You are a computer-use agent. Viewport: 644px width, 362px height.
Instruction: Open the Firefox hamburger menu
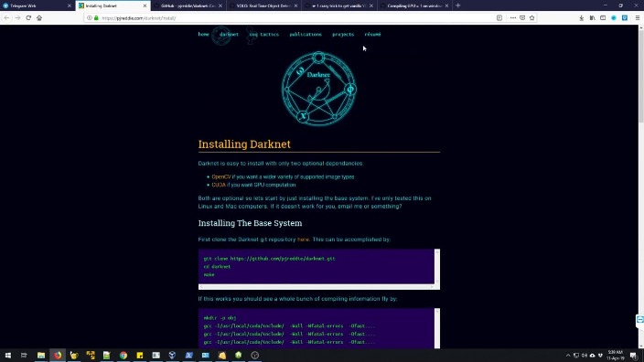click(x=638, y=18)
